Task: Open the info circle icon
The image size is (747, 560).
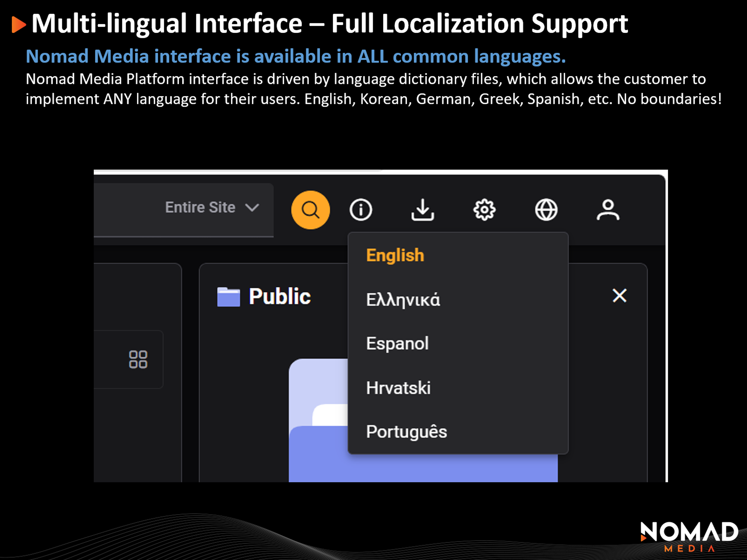Action: 361,210
